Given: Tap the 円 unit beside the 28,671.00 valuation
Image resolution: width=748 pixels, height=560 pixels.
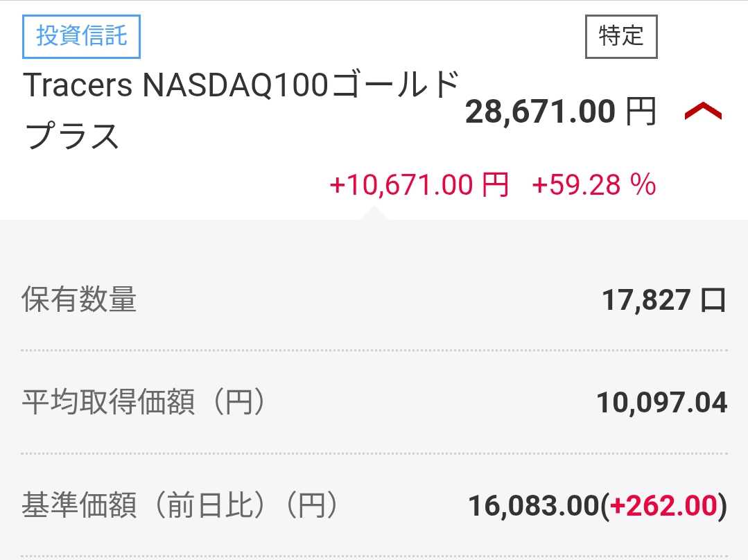Looking at the screenshot, I should pos(641,112).
